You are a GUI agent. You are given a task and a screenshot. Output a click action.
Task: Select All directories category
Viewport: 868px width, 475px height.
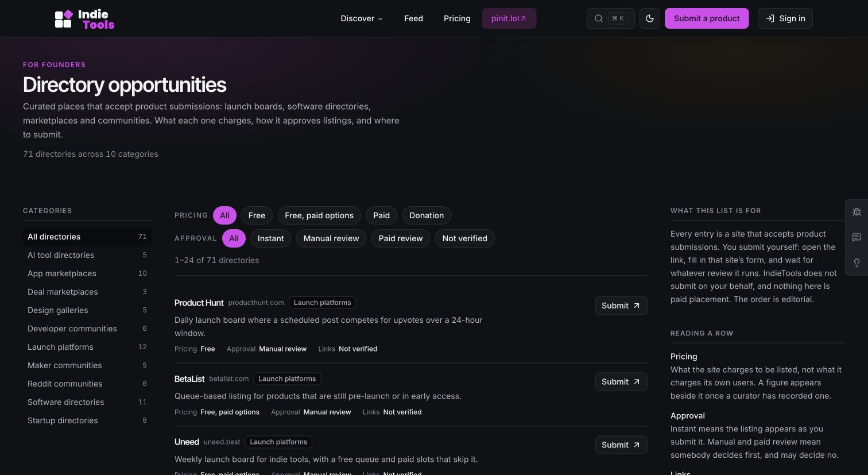[87, 237]
